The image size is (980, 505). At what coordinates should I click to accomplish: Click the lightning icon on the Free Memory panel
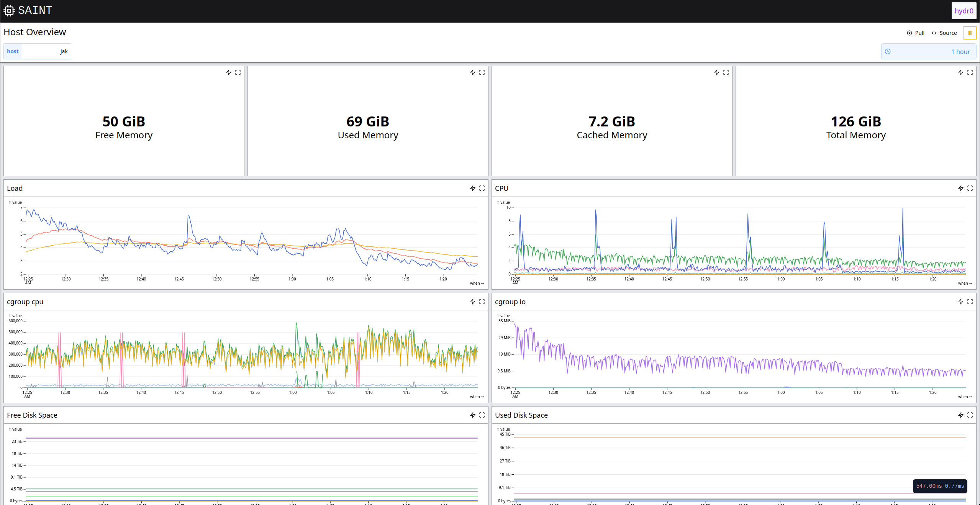click(229, 72)
